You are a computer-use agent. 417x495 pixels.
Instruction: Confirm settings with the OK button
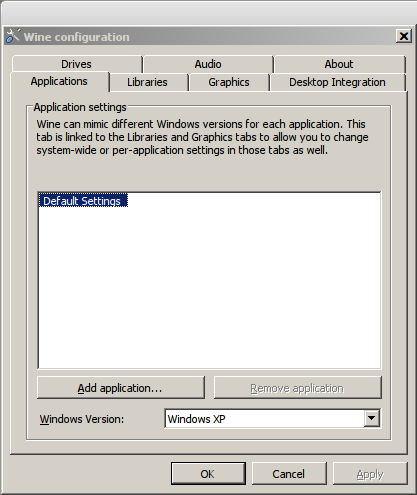(208, 474)
